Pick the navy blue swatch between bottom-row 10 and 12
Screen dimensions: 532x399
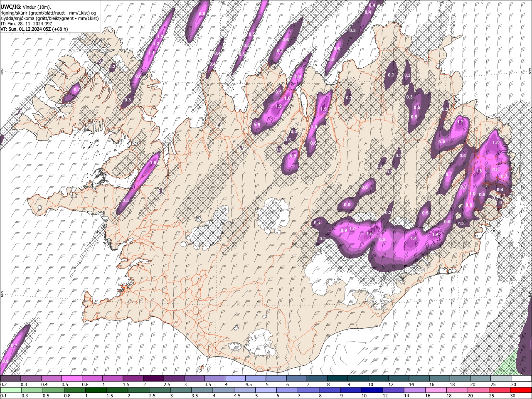click(372, 390)
